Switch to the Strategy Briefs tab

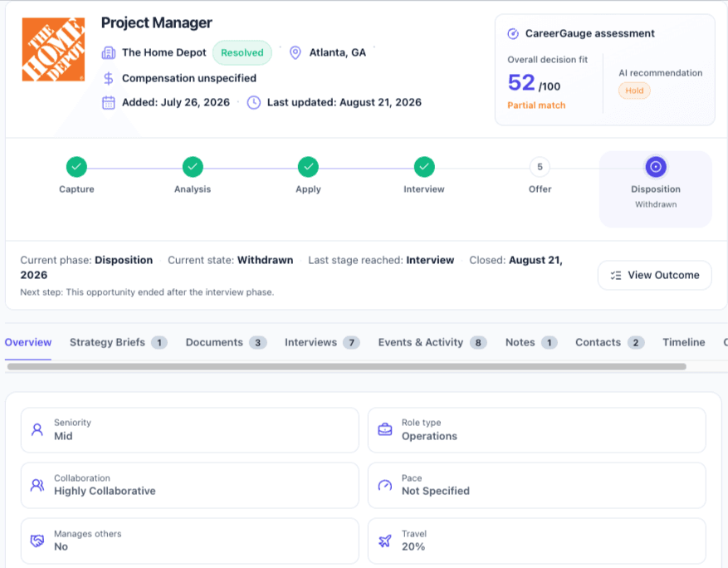[x=119, y=343]
